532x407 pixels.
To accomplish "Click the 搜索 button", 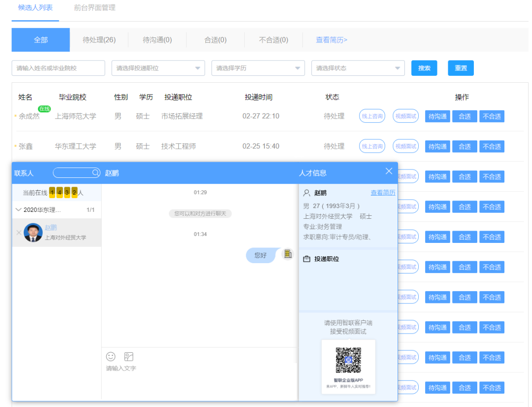I will click(424, 68).
